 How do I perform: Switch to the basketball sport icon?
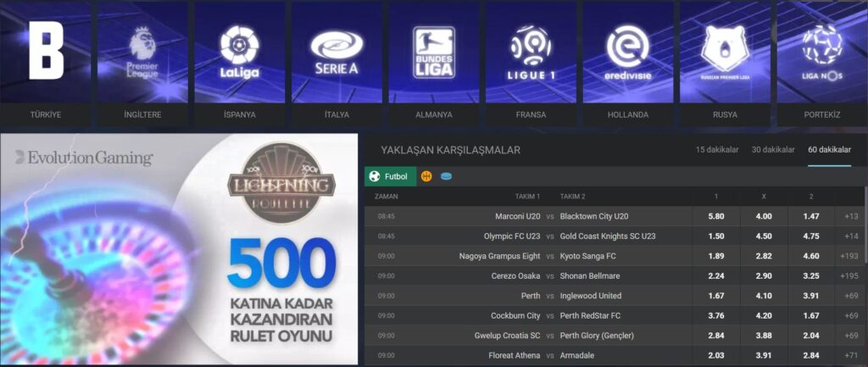coord(426,176)
